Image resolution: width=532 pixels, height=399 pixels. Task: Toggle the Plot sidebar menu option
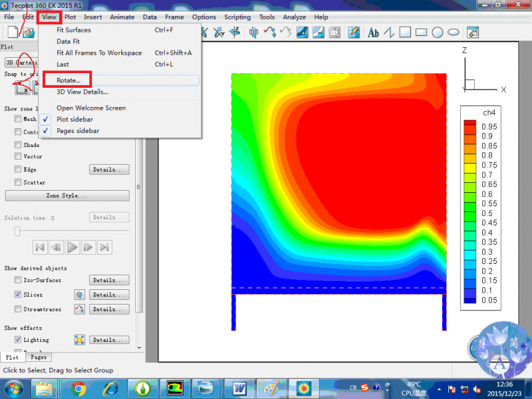click(120, 119)
